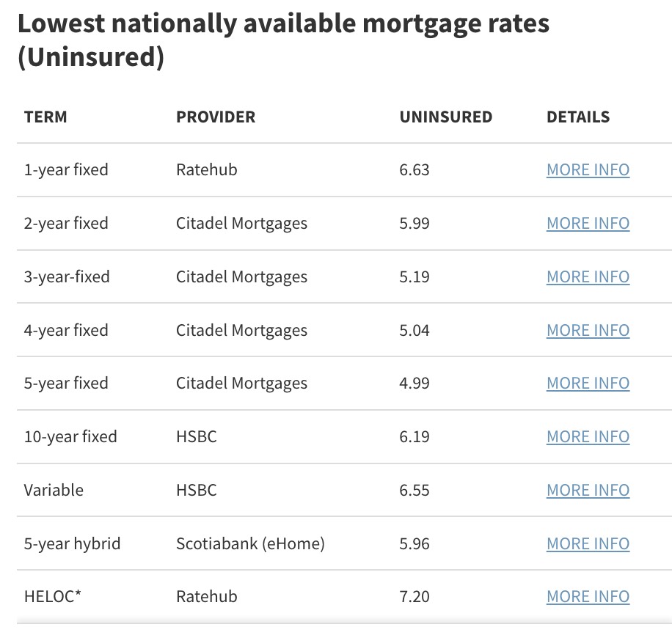The width and height of the screenshot is (672, 638).
Task: Select the 7.20 rate value
Action: 414,597
